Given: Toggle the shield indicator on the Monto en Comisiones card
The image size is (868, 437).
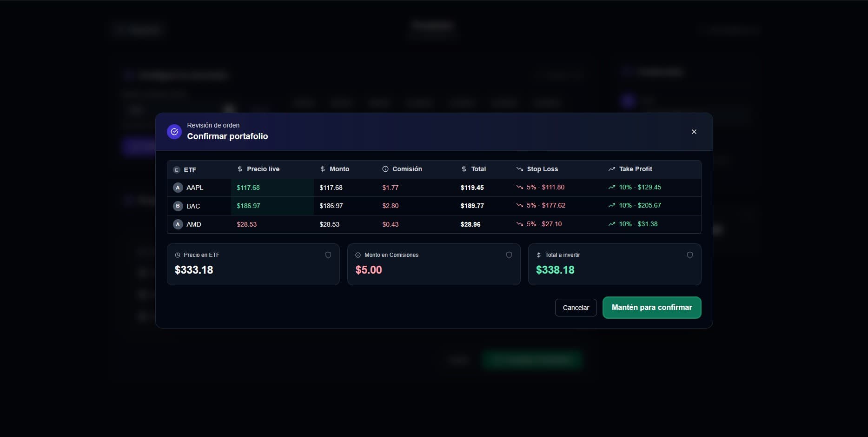Looking at the screenshot, I should pos(509,255).
